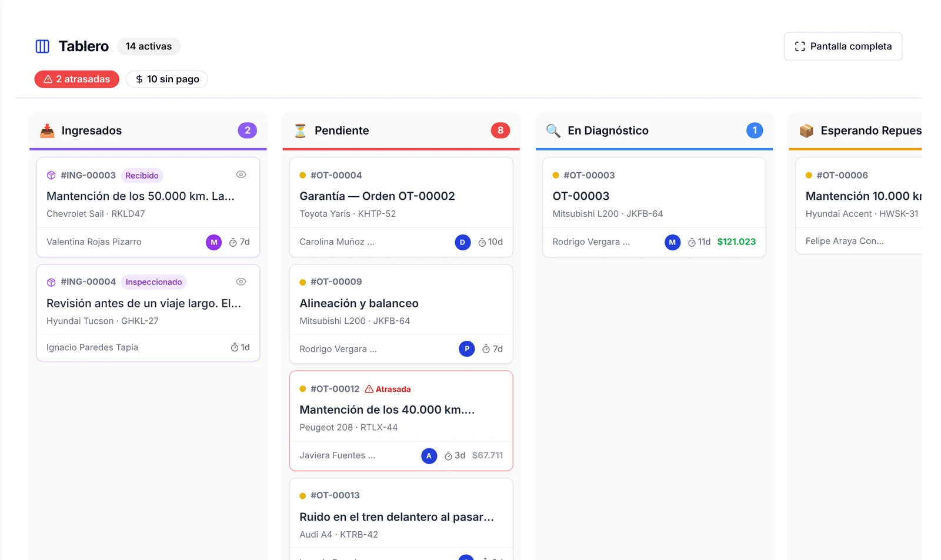This screenshot has height=560, width=941.
Task: Open card Revisión antes de un viaje largo
Action: 148,313
